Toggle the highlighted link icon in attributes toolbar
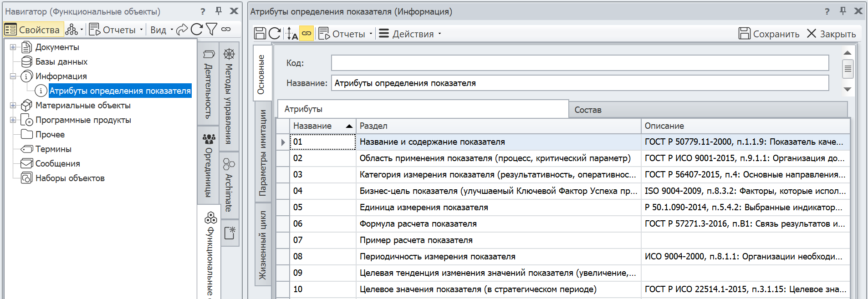 point(306,34)
